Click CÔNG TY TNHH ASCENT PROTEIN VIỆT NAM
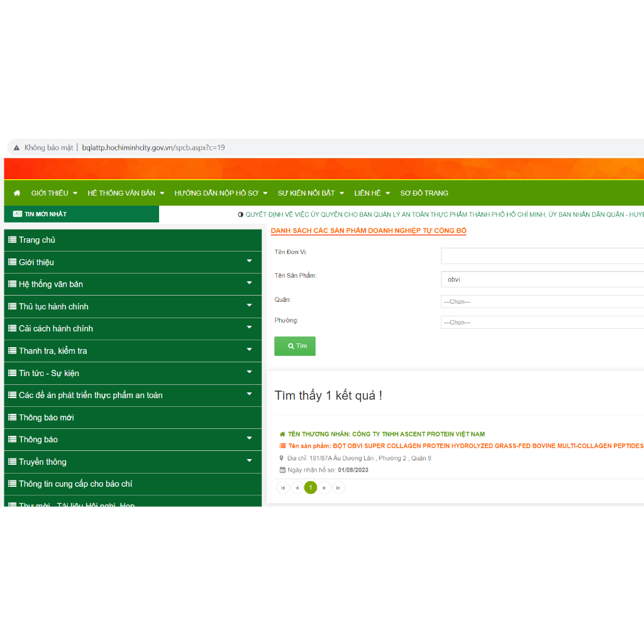This screenshot has height=644, width=644. click(x=418, y=434)
